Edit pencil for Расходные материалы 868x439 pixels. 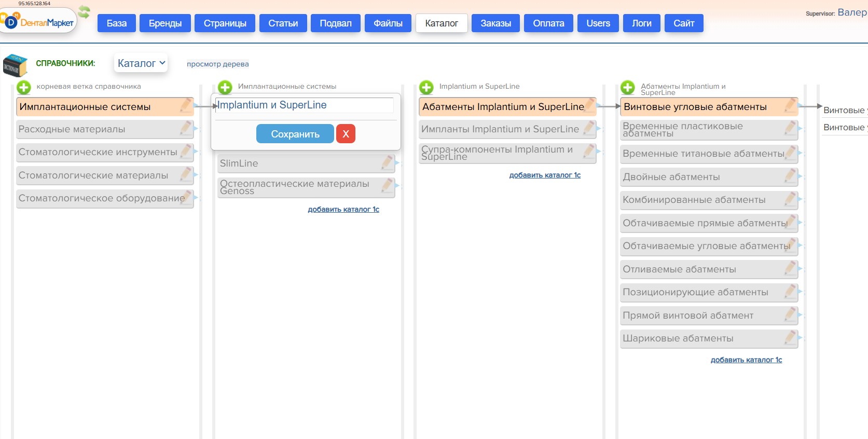click(186, 128)
